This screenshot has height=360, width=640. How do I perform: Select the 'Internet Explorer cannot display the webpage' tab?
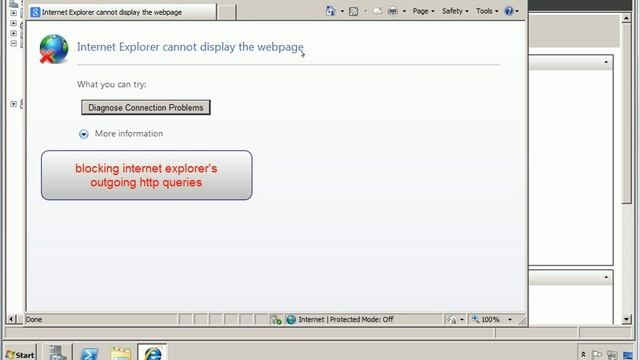123,12
